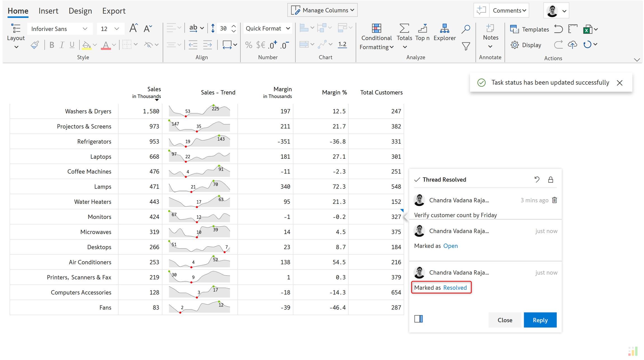Expand the Inforiver Sans font dropdown
This screenshot has height=360, width=644.
85,29
